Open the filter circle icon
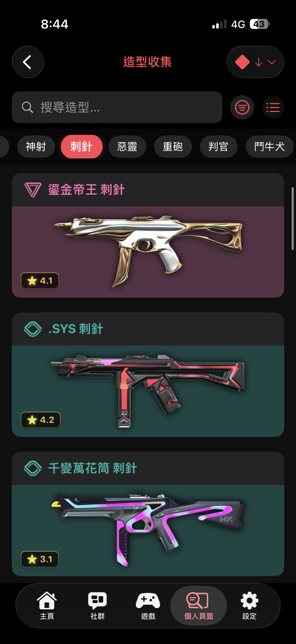This screenshot has width=296, height=644. [x=242, y=107]
